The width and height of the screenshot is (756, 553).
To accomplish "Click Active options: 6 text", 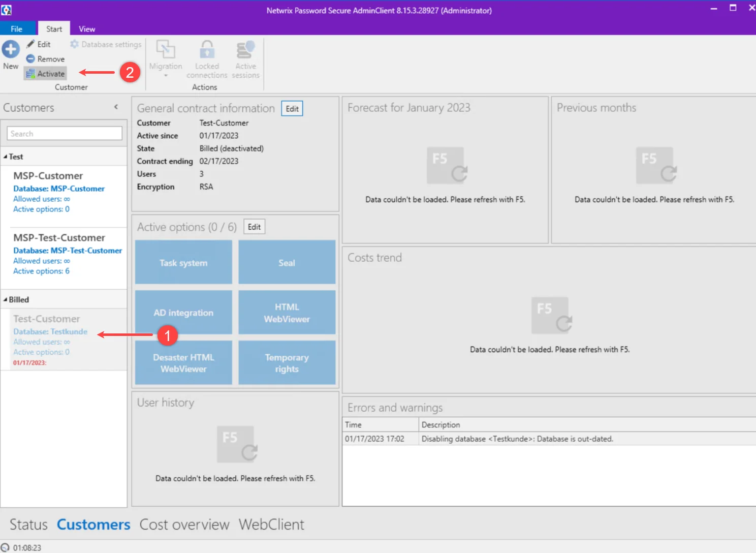I will (x=41, y=271).
